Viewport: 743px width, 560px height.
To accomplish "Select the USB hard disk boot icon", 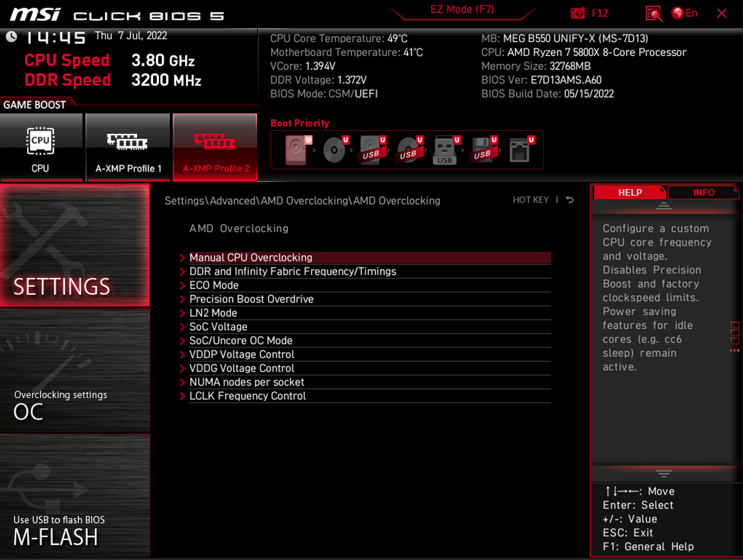I will 373,150.
